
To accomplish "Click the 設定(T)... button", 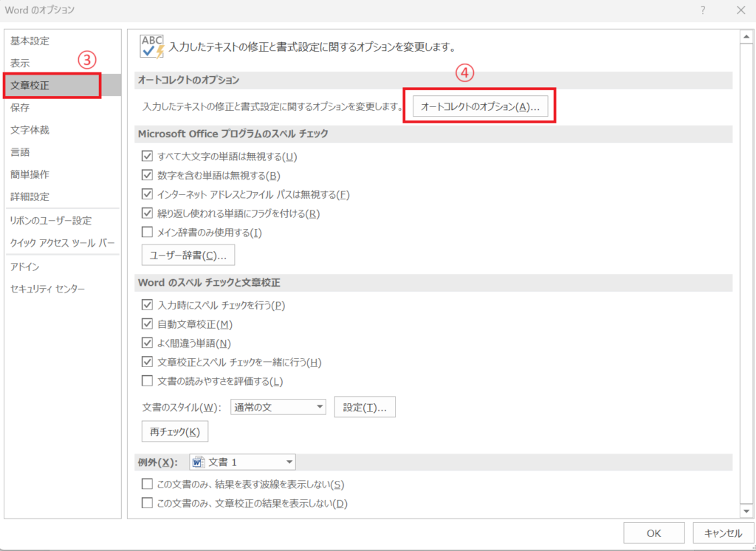I will [365, 407].
